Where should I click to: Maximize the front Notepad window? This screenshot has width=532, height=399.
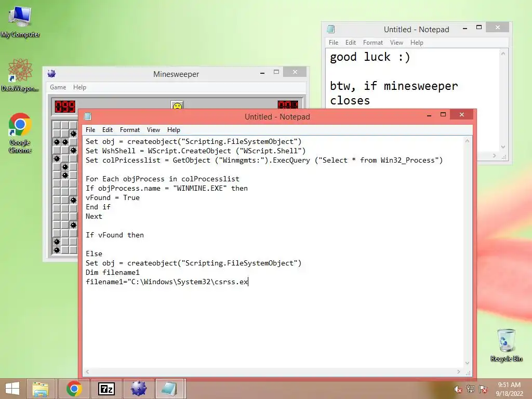click(x=443, y=115)
